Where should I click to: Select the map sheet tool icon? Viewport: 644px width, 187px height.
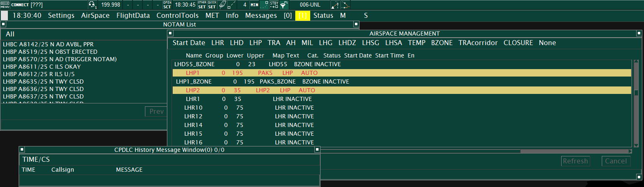(222, 5)
